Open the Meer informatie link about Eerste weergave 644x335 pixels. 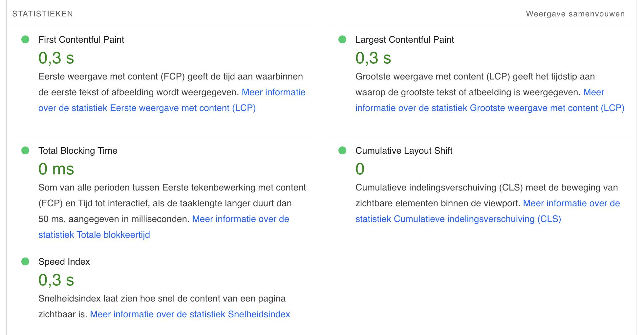point(147,108)
